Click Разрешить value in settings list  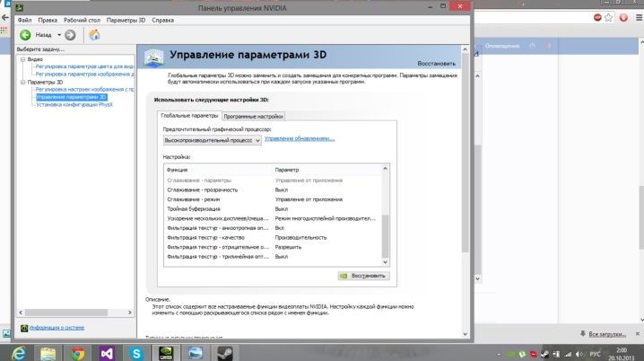[x=288, y=247]
